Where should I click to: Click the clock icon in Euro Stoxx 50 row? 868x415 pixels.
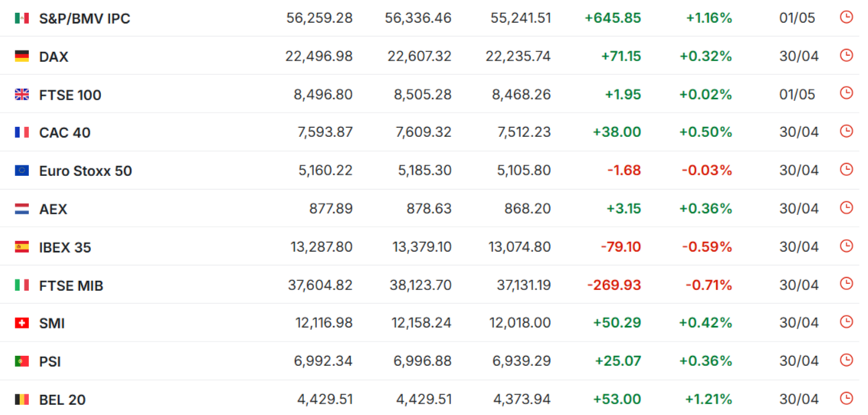coord(847,169)
